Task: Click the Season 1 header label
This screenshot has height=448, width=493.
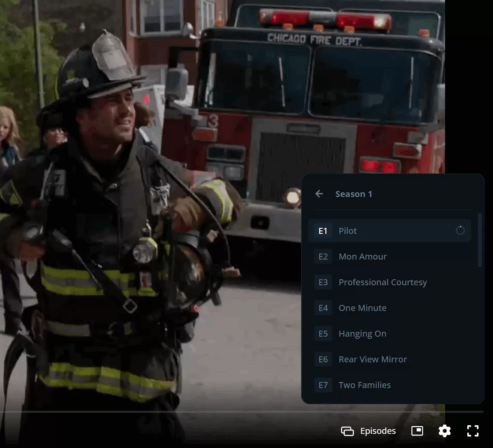Action: [353, 194]
